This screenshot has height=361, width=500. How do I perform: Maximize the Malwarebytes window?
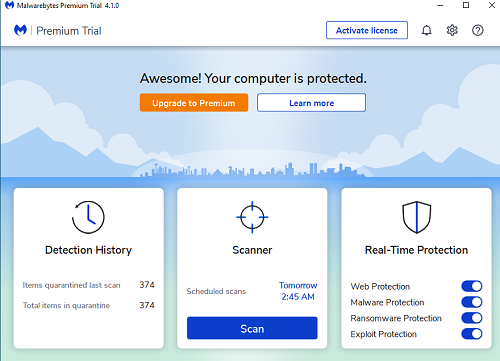click(466, 5)
